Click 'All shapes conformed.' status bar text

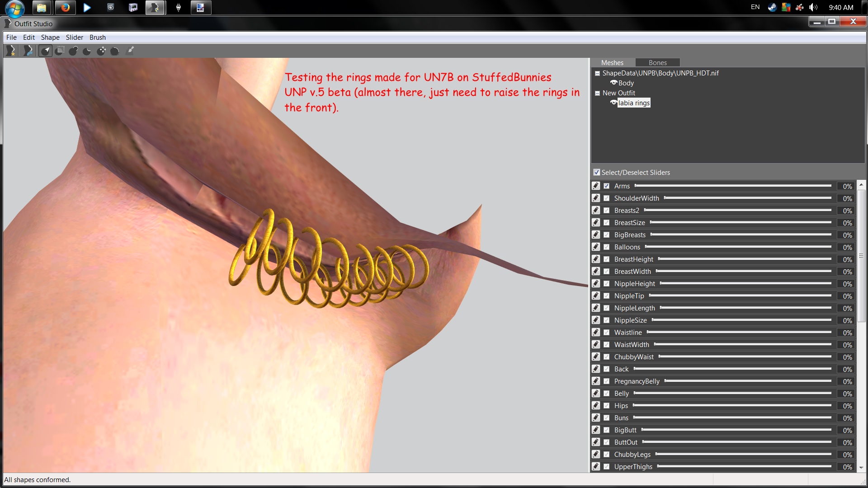pos(38,480)
